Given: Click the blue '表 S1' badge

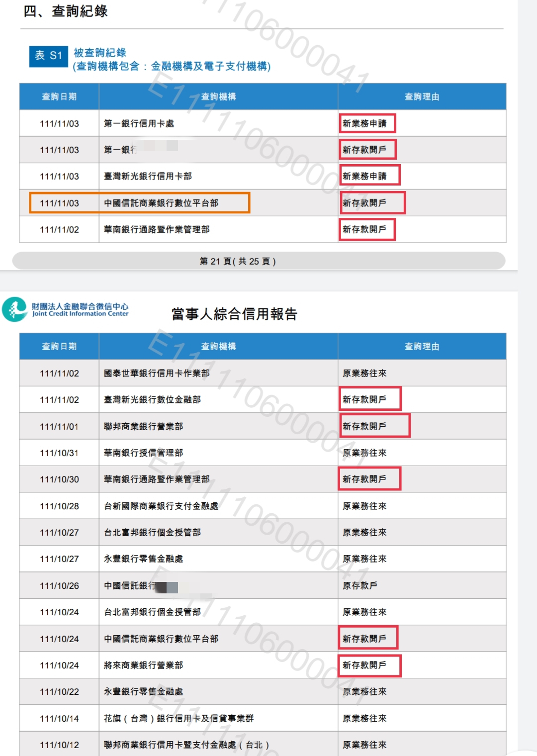Looking at the screenshot, I should click(48, 56).
